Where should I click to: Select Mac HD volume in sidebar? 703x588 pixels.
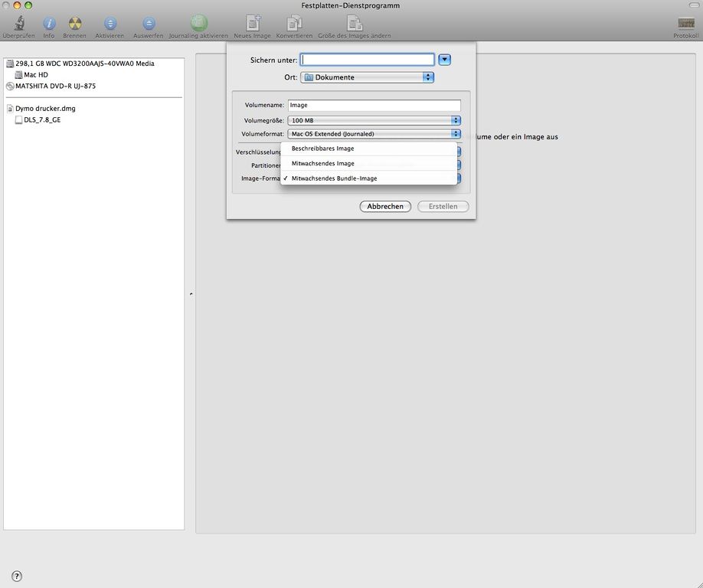tap(36, 75)
